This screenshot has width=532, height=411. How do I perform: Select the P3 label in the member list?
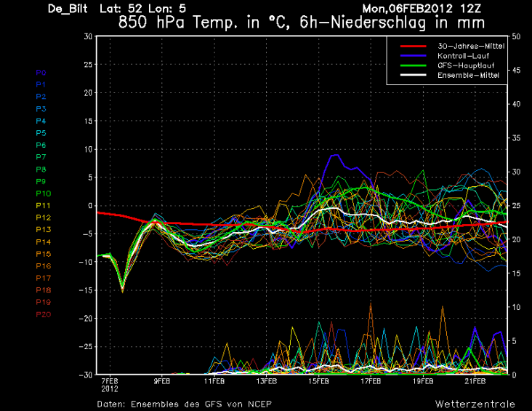coord(41,109)
